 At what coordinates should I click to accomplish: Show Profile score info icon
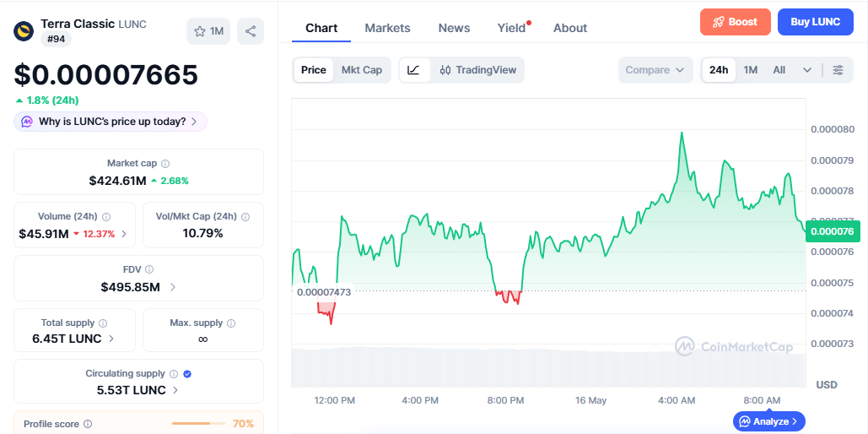pyautogui.click(x=88, y=424)
